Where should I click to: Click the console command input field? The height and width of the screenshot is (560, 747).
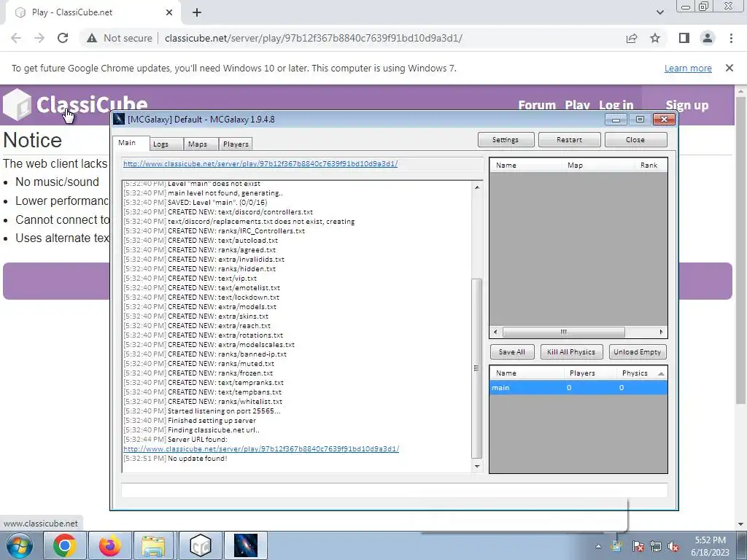[395, 490]
